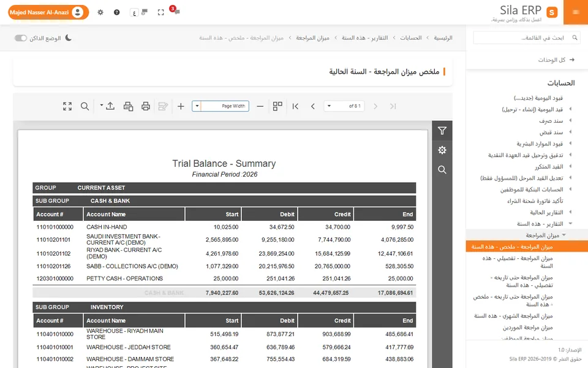The height and width of the screenshot is (368, 588).
Task: Open كل الوحدات all modules link
Action: pos(556,59)
